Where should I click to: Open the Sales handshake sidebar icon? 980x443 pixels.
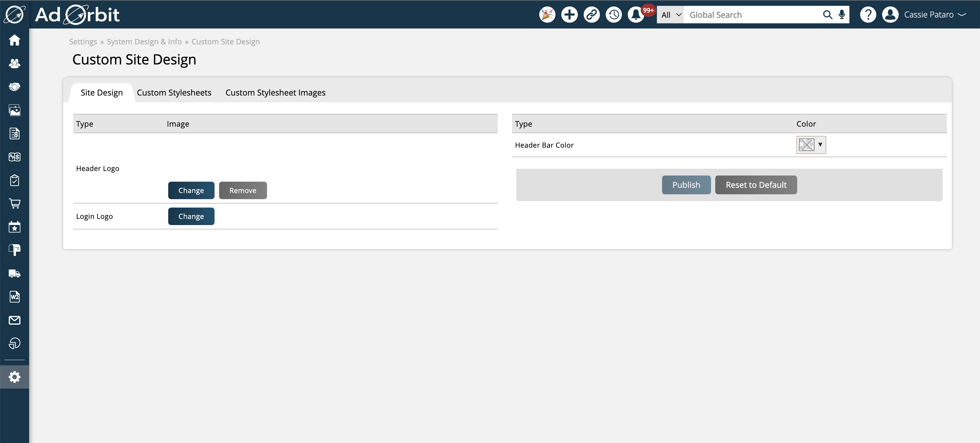(15, 87)
